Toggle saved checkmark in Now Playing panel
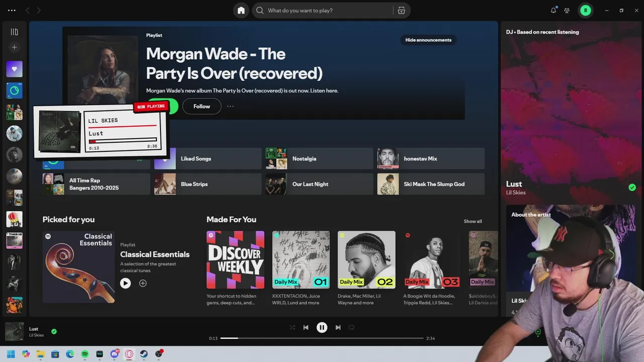This screenshot has height=362, width=644. pyautogui.click(x=632, y=188)
